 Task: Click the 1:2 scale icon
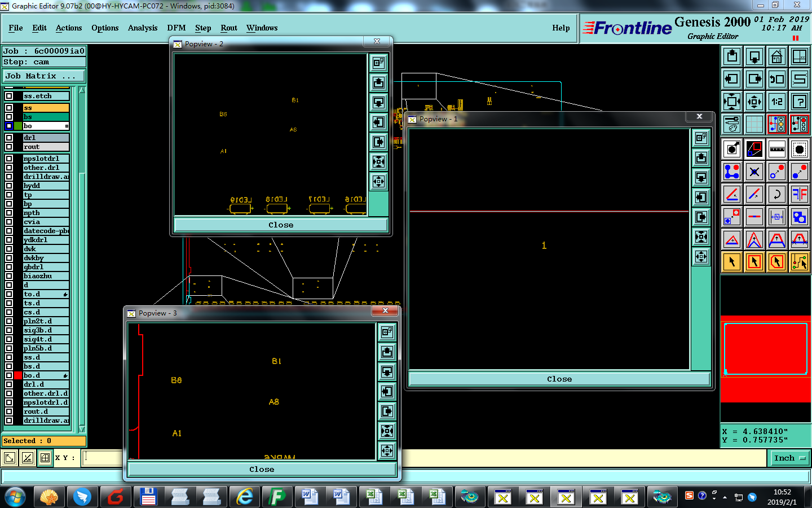(777, 102)
